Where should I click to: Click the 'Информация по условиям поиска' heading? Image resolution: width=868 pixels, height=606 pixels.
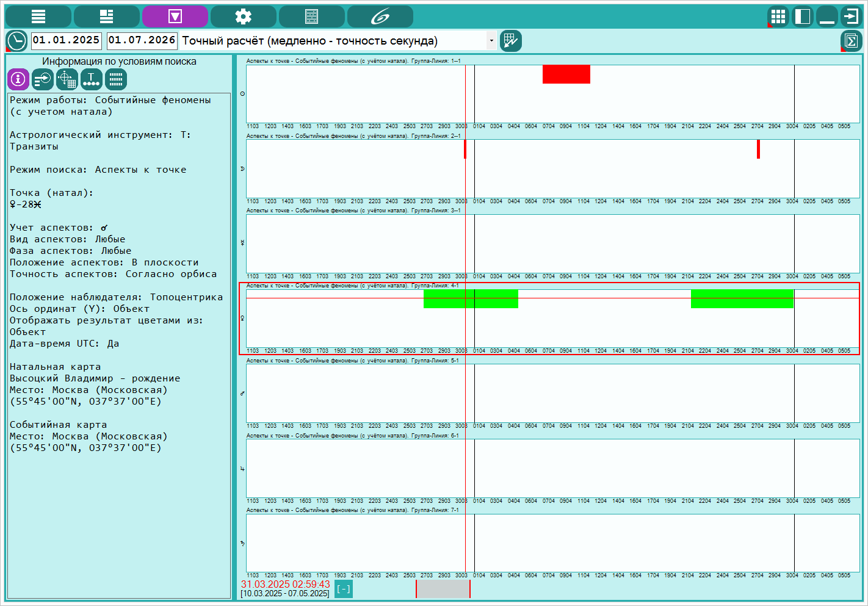pos(119,61)
